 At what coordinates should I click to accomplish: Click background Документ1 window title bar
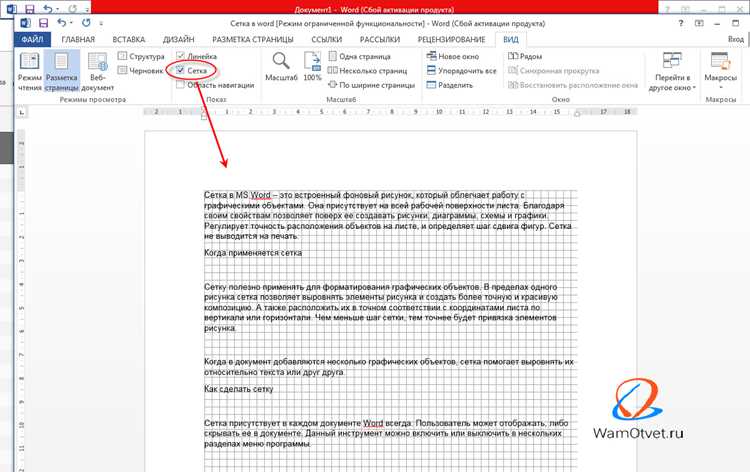(x=374, y=9)
